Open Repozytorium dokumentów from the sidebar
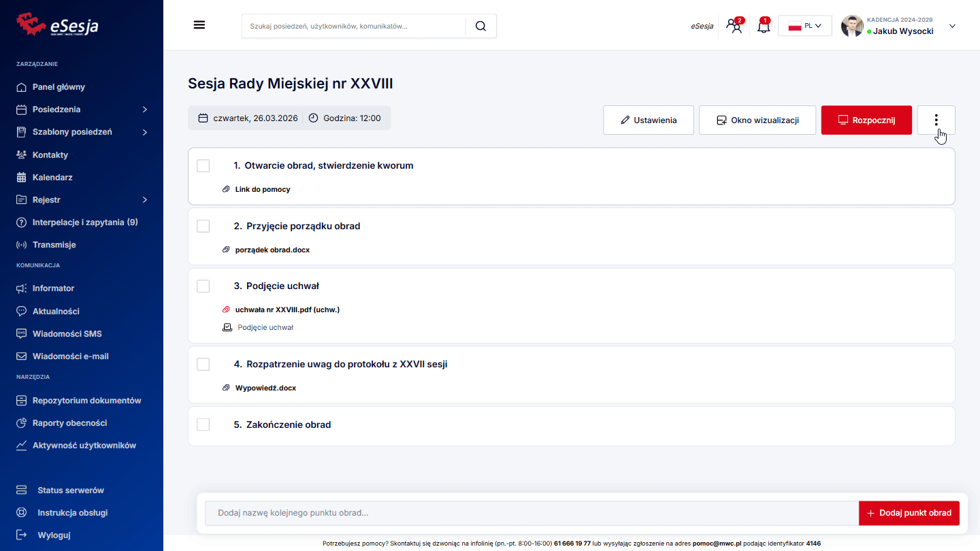The image size is (980, 551). [86, 401]
